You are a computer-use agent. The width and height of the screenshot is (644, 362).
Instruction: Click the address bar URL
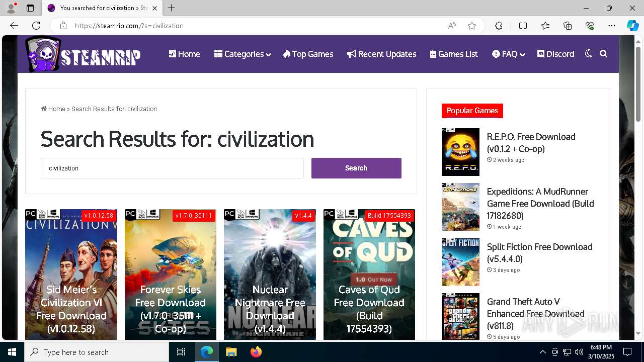[129, 26]
